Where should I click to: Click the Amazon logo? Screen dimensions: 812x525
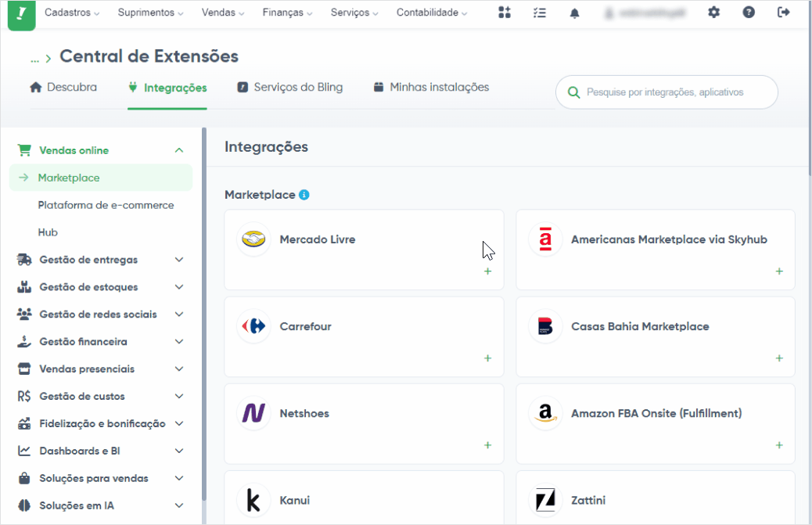[545, 413]
